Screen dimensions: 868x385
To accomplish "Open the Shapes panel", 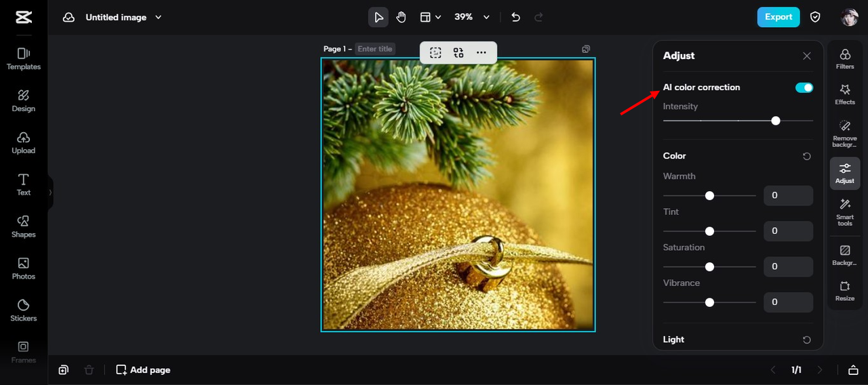I will (x=24, y=227).
